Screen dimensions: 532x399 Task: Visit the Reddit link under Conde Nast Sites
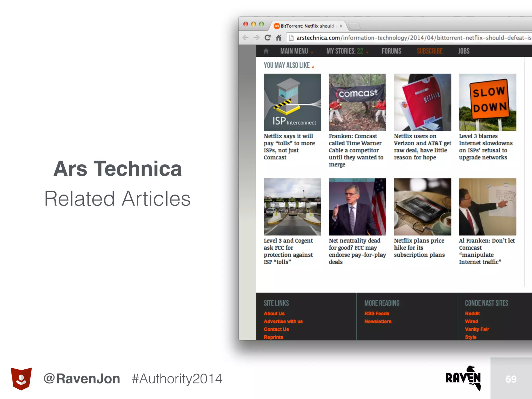tap(472, 314)
